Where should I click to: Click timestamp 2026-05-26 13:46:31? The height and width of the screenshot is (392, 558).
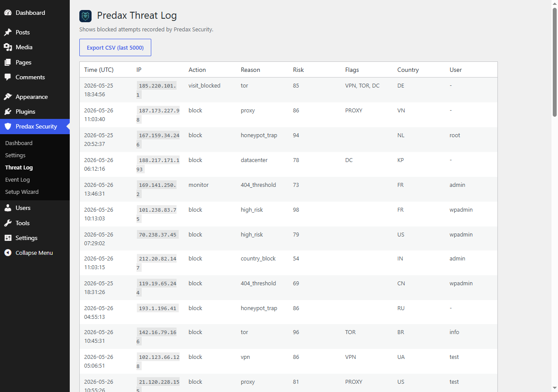(x=99, y=189)
